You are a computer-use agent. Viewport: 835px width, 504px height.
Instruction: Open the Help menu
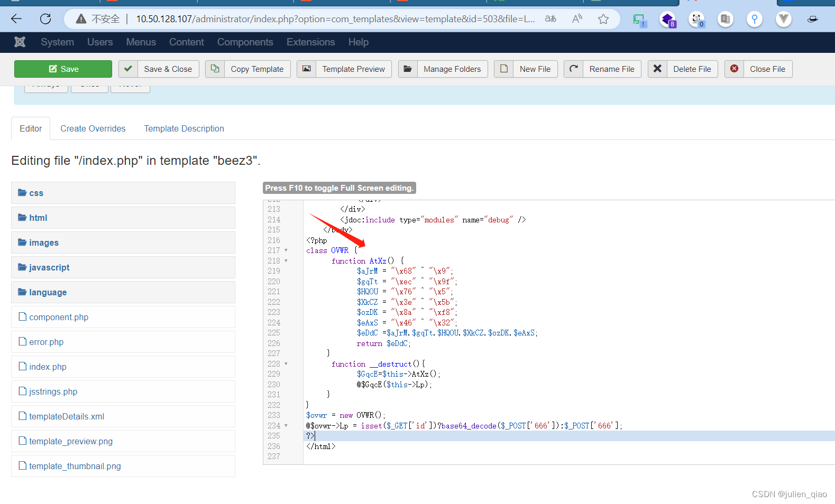click(359, 42)
